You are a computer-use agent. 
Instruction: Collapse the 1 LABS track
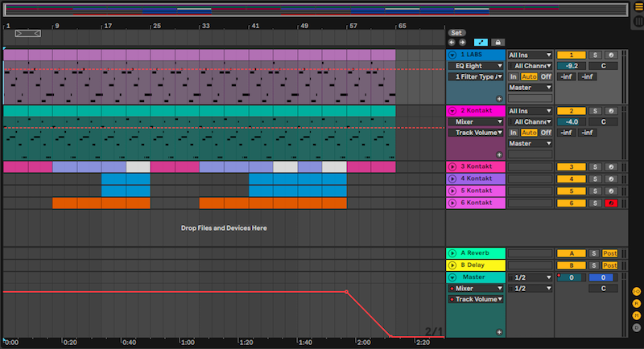tap(452, 55)
